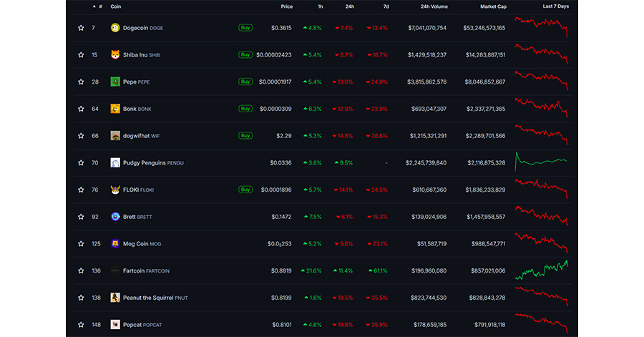This screenshot has height=337, width=644.
Task: Sort by the 7d change column
Action: click(x=386, y=6)
